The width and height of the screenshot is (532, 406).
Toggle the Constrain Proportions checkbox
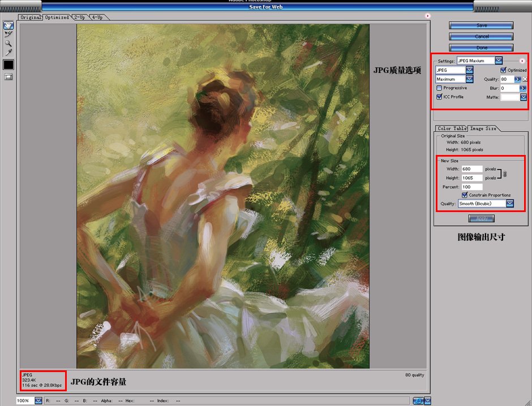[465, 195]
